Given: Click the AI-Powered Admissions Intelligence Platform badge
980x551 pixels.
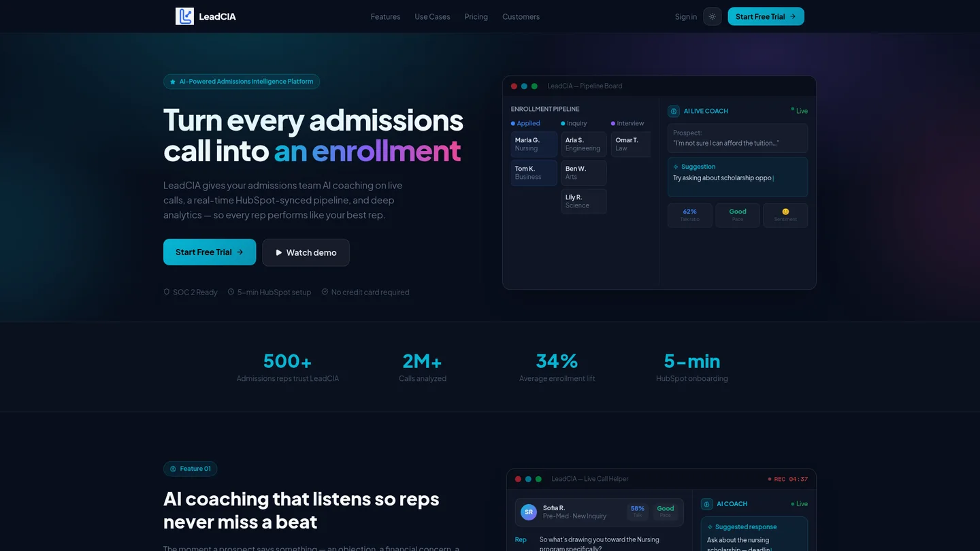Looking at the screenshot, I should (x=242, y=82).
